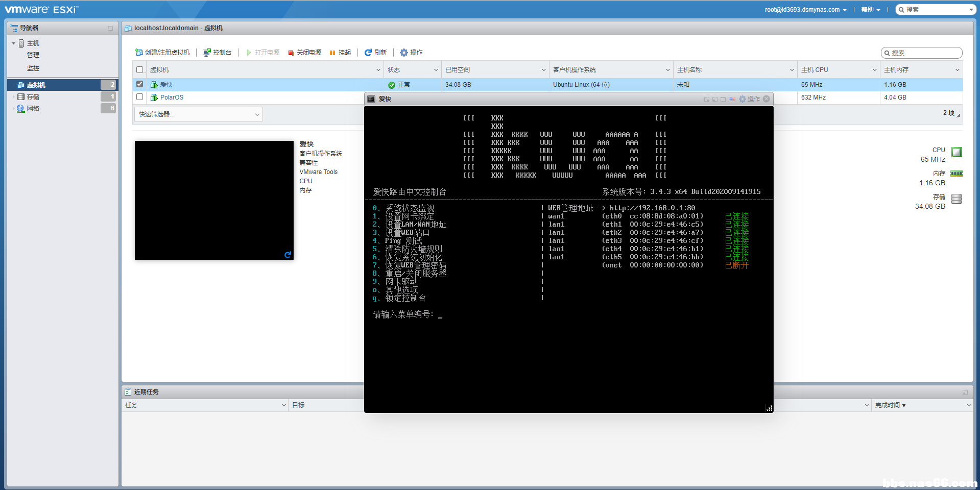The width and height of the screenshot is (980, 490).
Task: Click the keyboard layout flag in console window
Action: pyautogui.click(x=732, y=99)
